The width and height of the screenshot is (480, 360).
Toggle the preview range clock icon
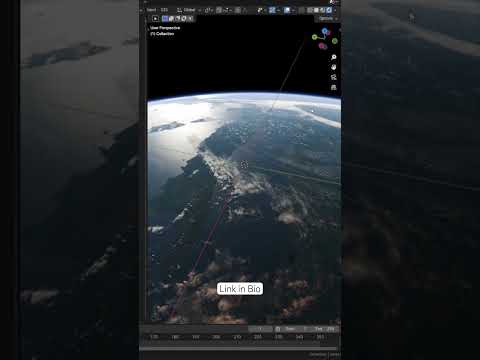tap(278, 329)
